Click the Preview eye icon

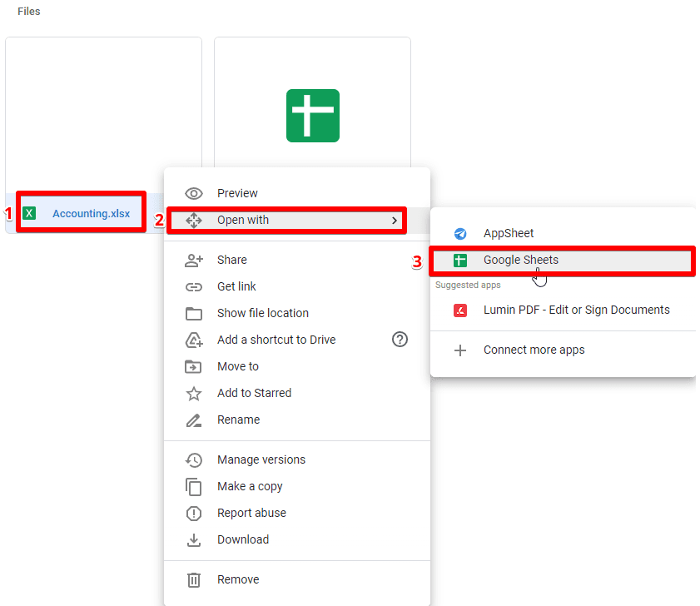(x=193, y=192)
